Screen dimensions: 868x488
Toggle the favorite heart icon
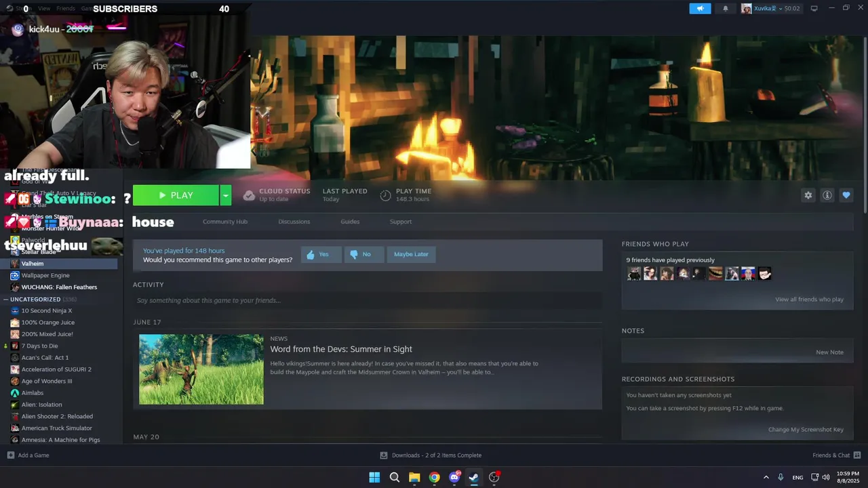846,195
